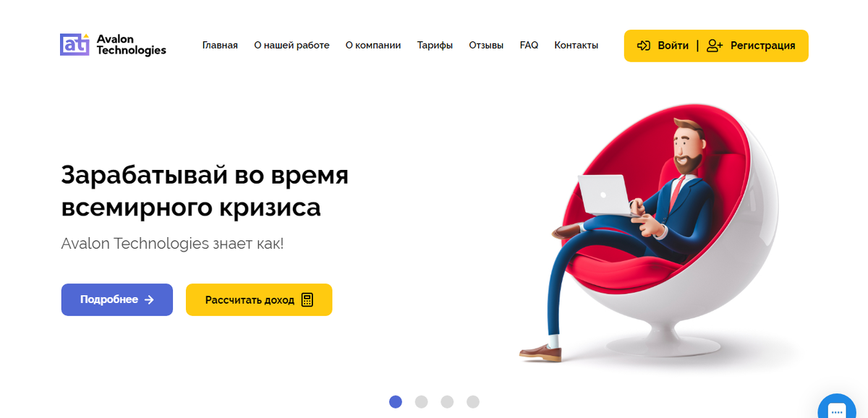Go to the Контакты page
Image resolution: width=868 pixels, height=418 pixels.
576,45
